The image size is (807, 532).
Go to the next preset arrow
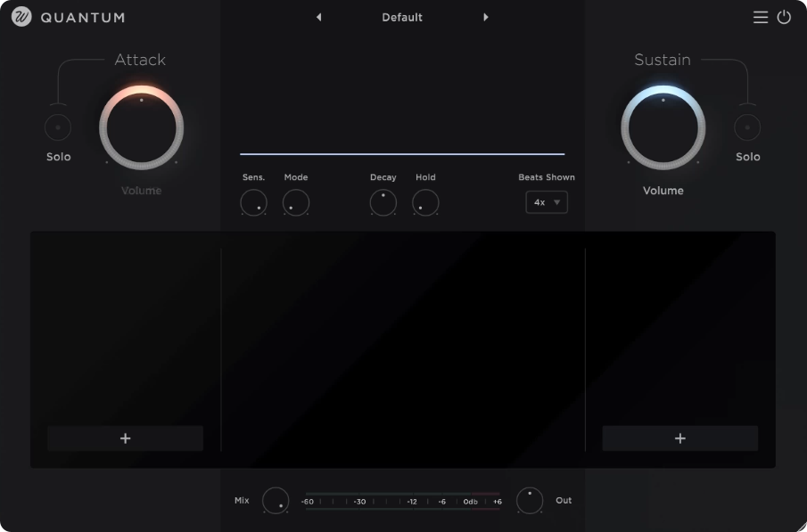pyautogui.click(x=485, y=17)
